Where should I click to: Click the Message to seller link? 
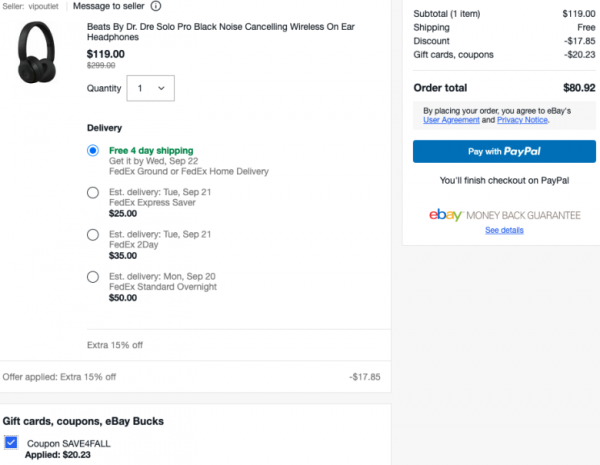click(x=109, y=6)
